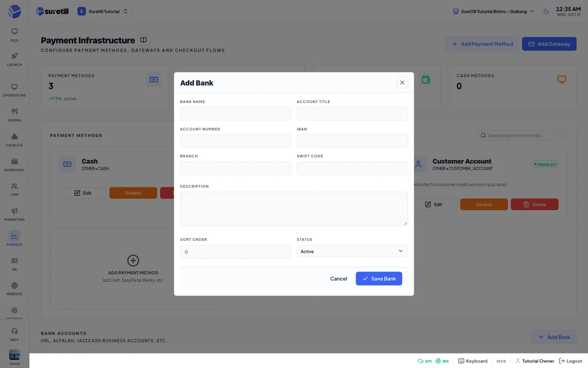The width and height of the screenshot is (588, 368).
Task: Open the Status dropdown showing Active
Action: click(x=352, y=251)
